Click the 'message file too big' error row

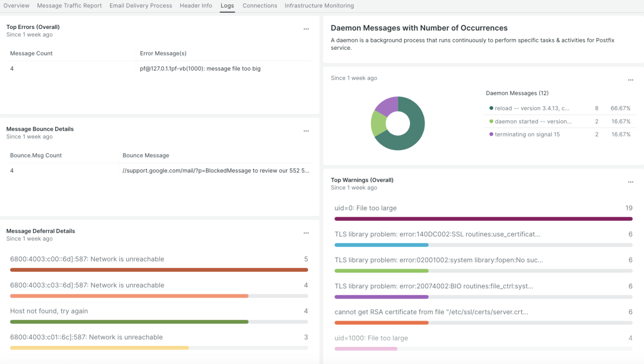200,69
